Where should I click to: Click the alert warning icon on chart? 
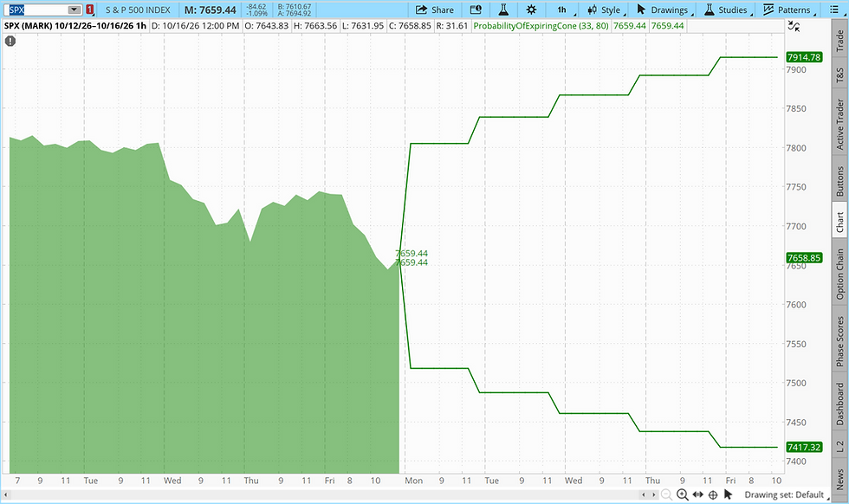tap(10, 41)
